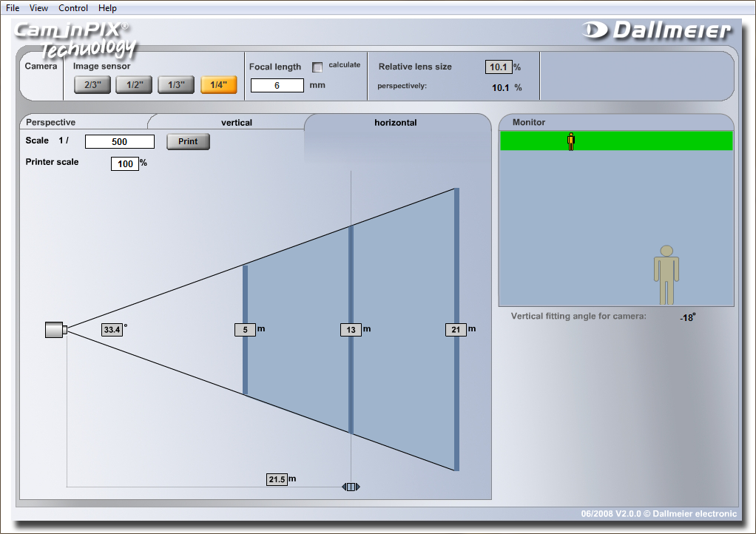This screenshot has width=756, height=534.
Task: Switch to the horizontal perspective tab
Action: (396, 123)
